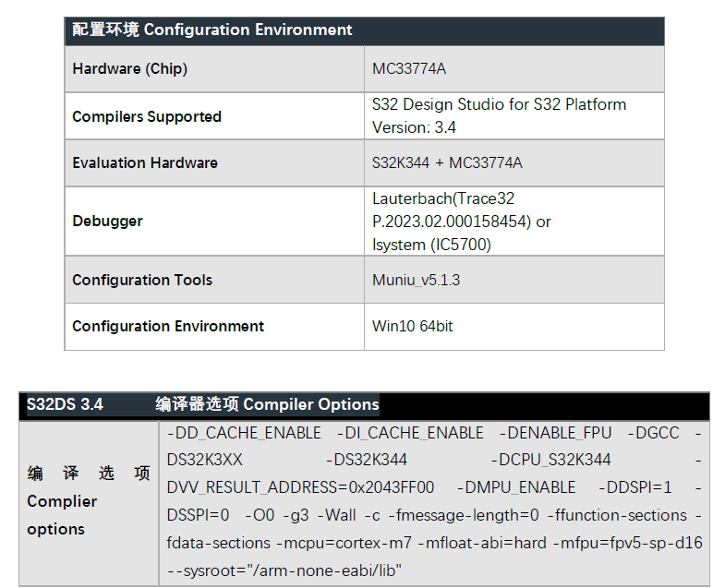Image resolution: width=725 pixels, height=588 pixels.
Task: Click the DSSPI=0 option
Action: click(198, 515)
